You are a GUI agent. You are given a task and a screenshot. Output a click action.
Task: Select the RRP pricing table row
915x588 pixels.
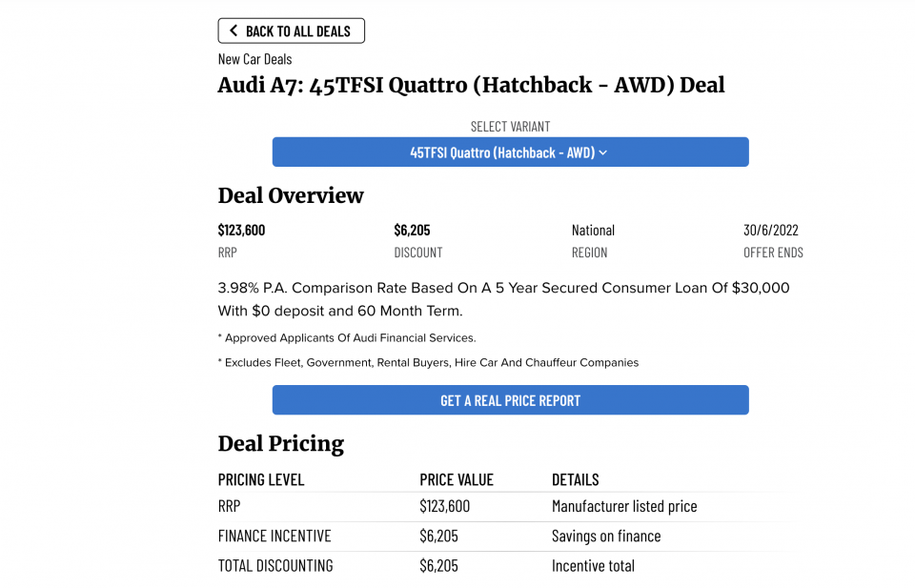(x=510, y=506)
